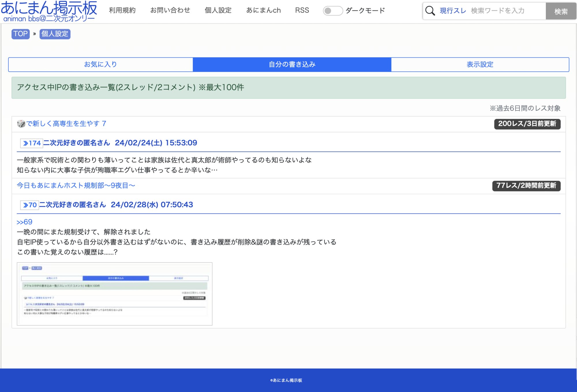
Task: Open thread で新しく高専生を生やす 7
Action: (x=66, y=124)
